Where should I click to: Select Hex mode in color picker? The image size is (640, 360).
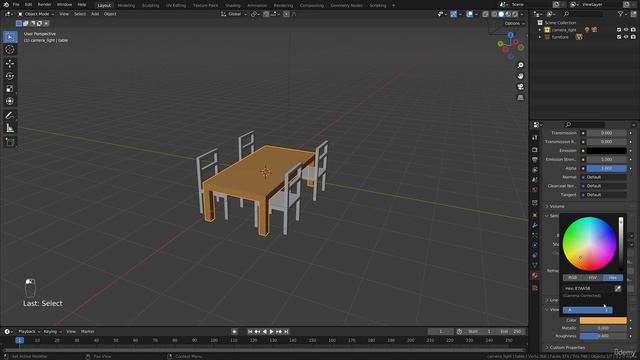(x=613, y=278)
